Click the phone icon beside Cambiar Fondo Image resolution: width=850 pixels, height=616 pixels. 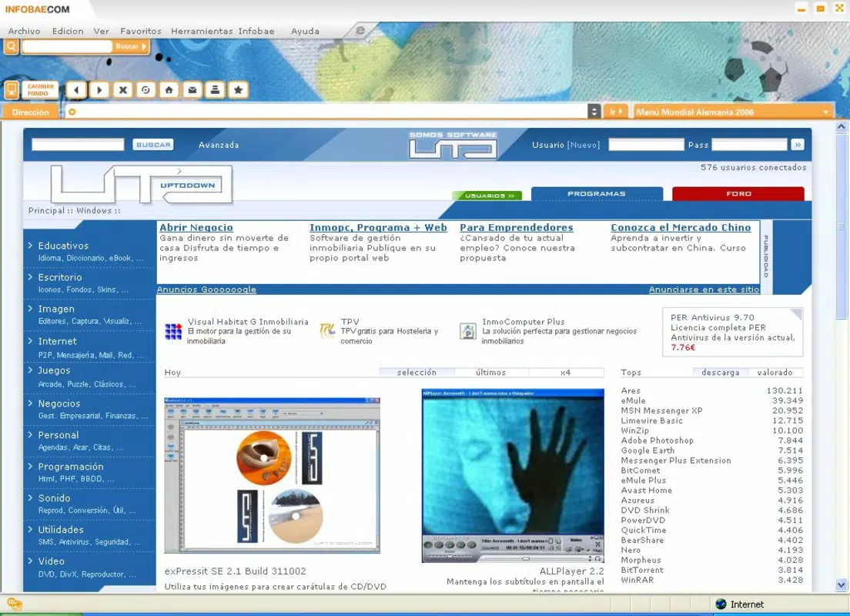pos(12,90)
